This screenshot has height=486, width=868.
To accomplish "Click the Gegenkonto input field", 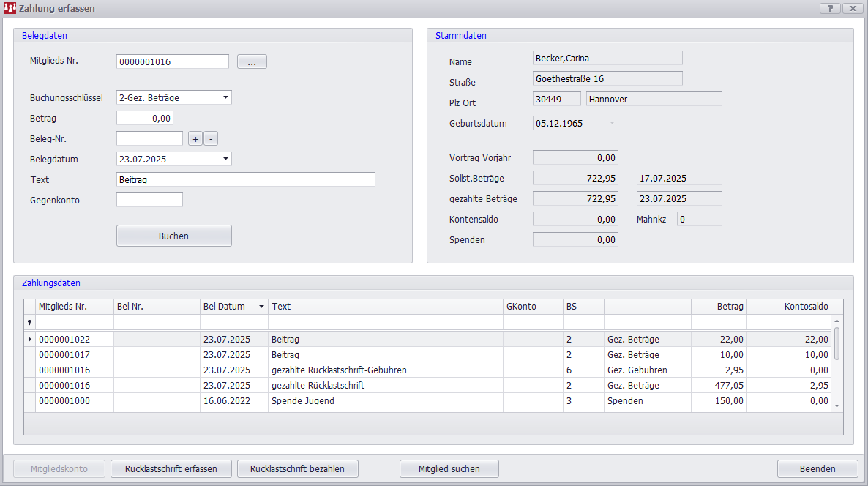I will 149,200.
